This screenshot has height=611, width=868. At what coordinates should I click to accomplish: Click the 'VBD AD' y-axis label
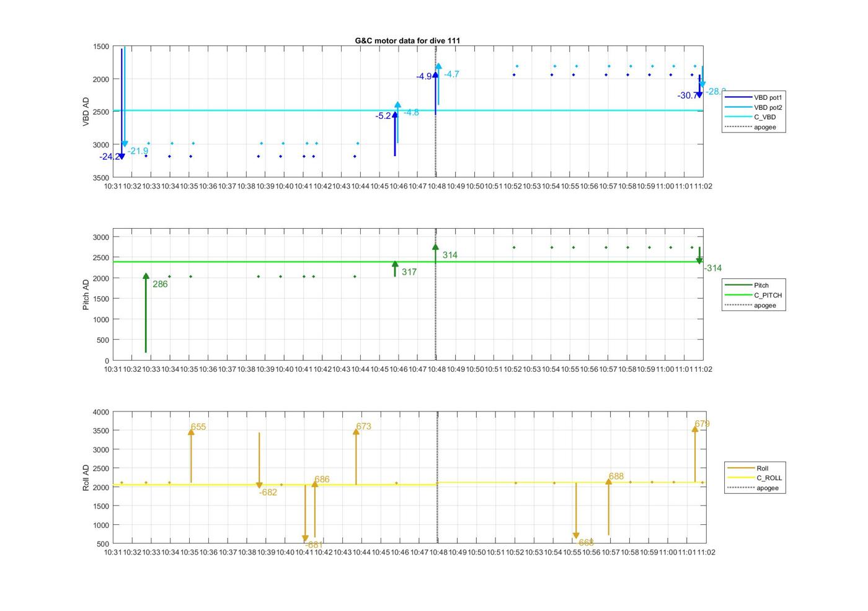click(86, 112)
